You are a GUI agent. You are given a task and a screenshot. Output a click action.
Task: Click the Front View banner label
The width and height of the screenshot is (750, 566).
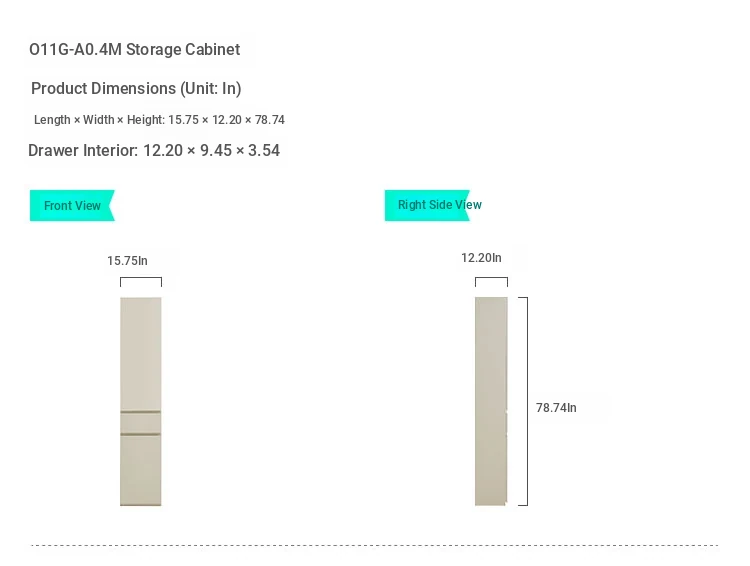[72, 206]
